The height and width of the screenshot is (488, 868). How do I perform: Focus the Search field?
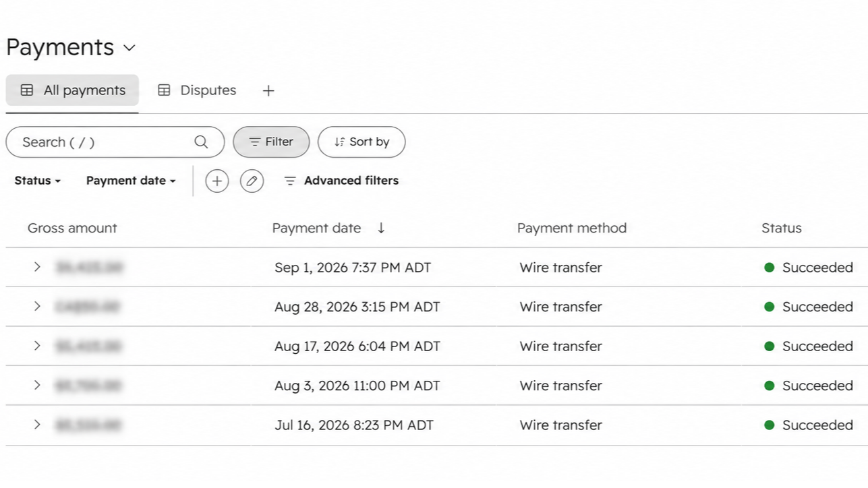[x=115, y=142]
